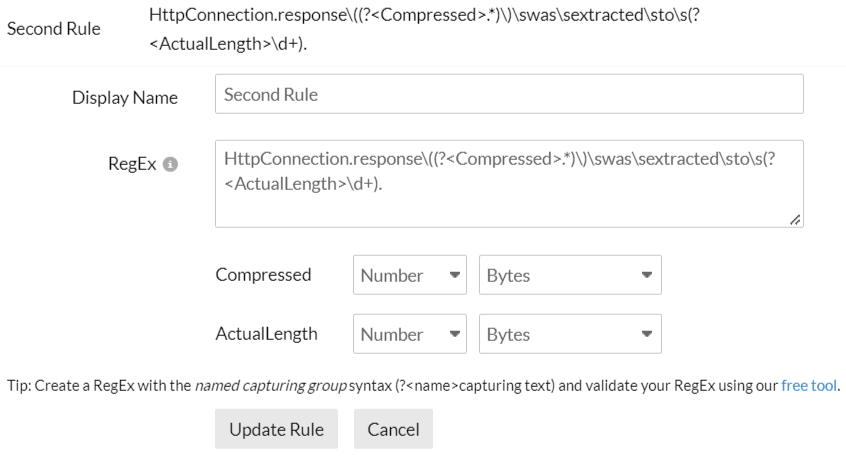
Task: Click the RegEx field label
Action: (x=131, y=165)
